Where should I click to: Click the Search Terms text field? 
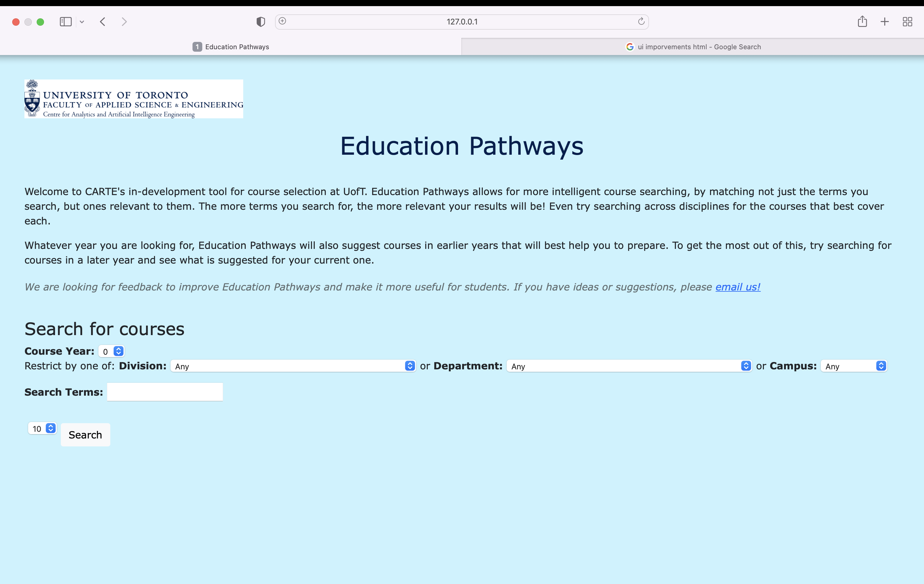(165, 392)
